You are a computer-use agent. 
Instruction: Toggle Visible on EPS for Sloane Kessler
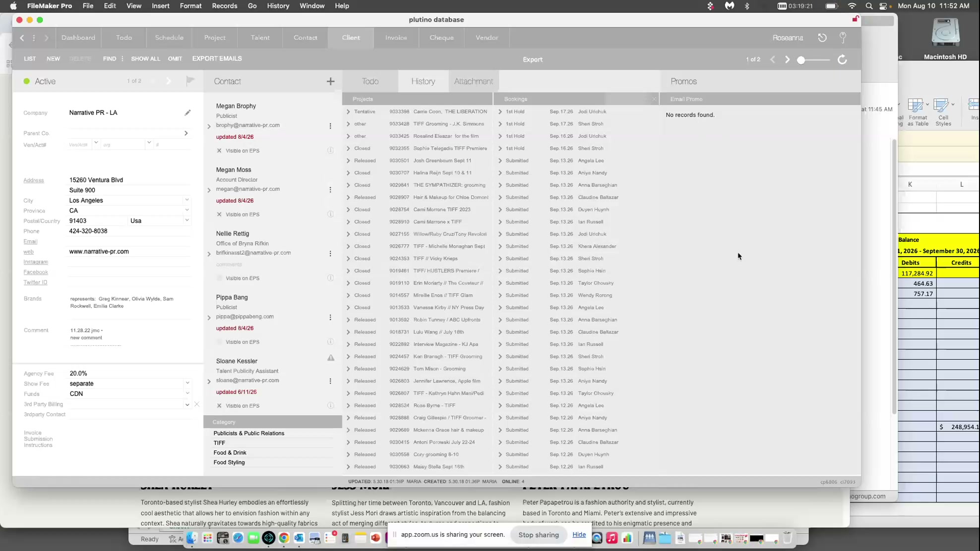tap(219, 406)
